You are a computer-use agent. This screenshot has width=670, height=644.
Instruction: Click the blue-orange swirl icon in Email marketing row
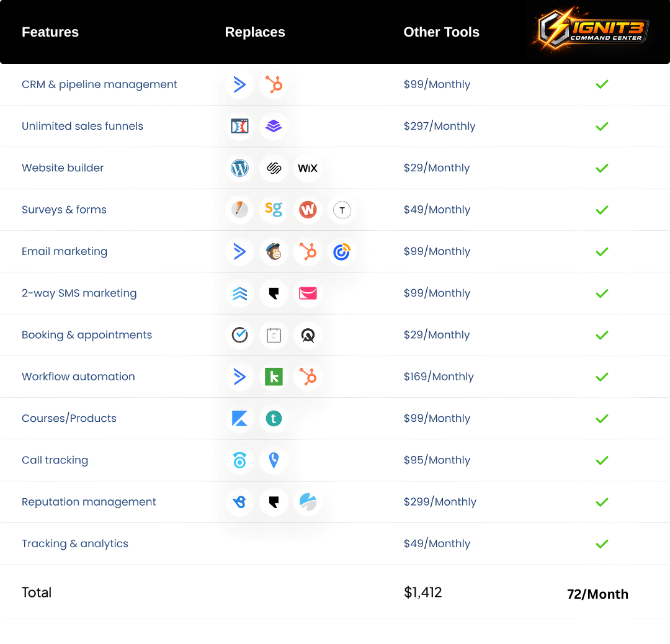point(342,252)
